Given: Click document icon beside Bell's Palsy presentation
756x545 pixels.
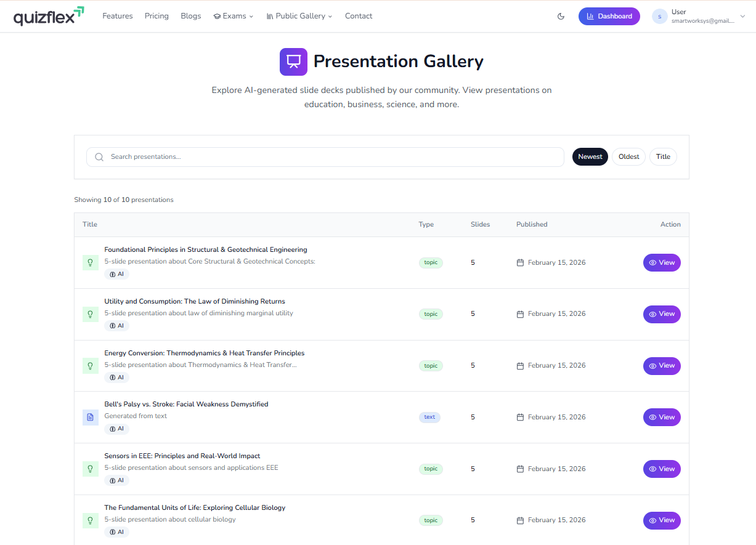Looking at the screenshot, I should [x=91, y=418].
